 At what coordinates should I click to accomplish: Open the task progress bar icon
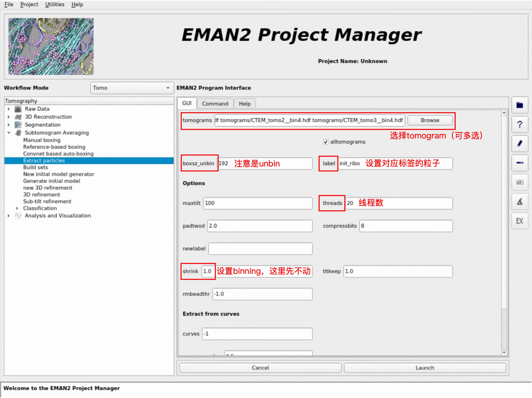[520, 163]
